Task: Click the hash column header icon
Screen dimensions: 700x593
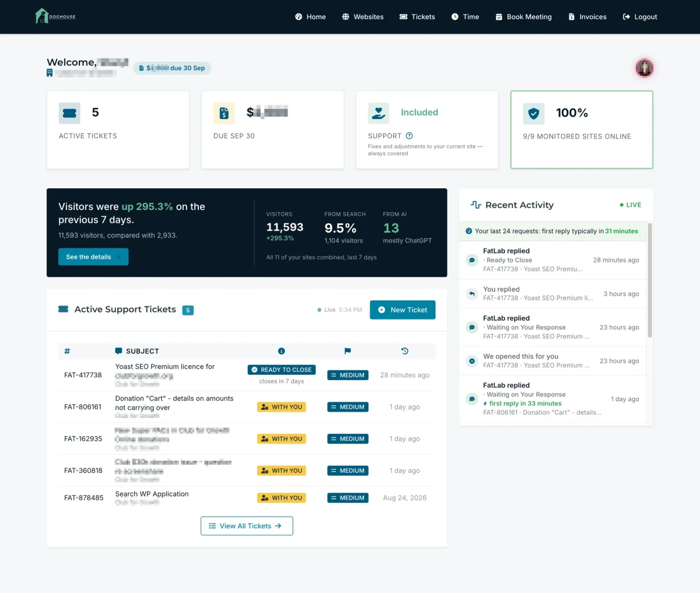Action: 67,351
